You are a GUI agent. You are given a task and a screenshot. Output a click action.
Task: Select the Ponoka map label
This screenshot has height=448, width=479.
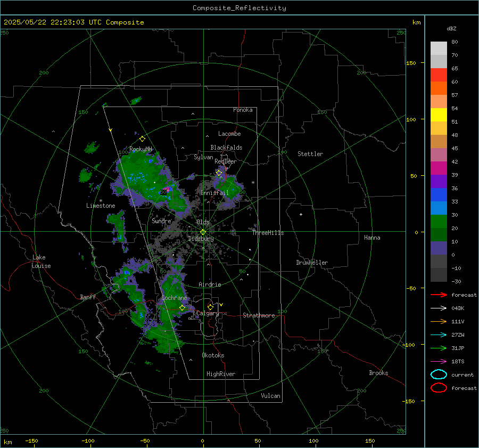coord(243,110)
